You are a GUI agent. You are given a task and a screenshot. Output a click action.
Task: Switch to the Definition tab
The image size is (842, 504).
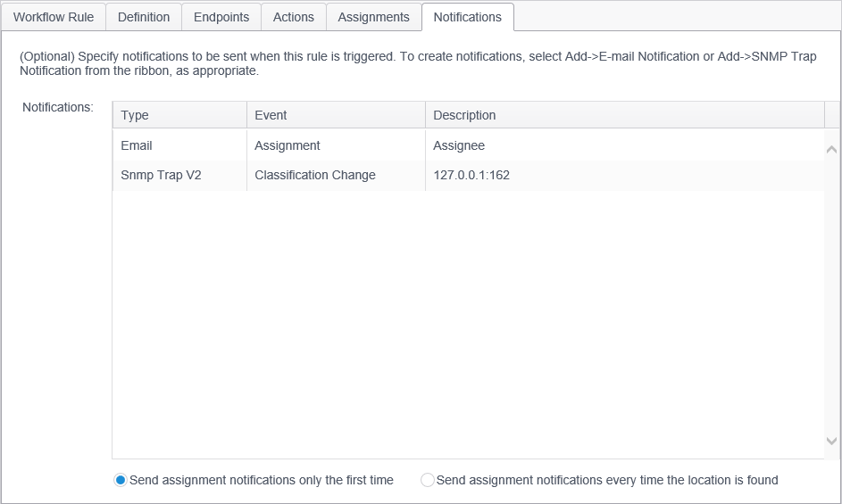(144, 17)
